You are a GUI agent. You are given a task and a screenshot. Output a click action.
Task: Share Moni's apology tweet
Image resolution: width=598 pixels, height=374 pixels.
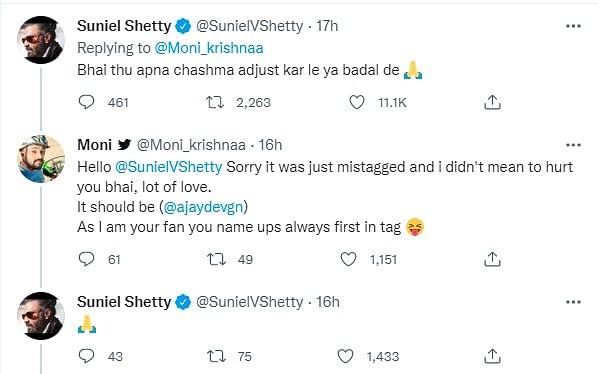[492, 259]
